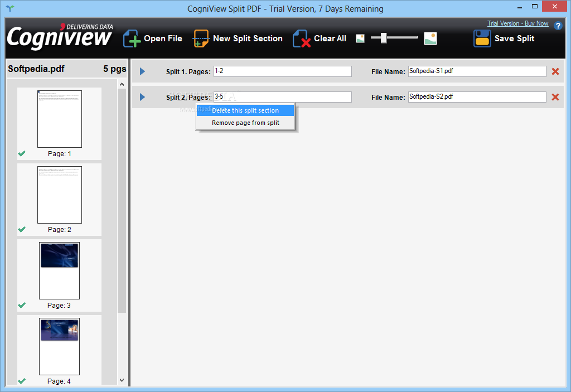Viewport: 571px width, 392px height.
Task: Click the thumbnail panel scrollbar thumb
Action: pyautogui.click(x=122, y=201)
